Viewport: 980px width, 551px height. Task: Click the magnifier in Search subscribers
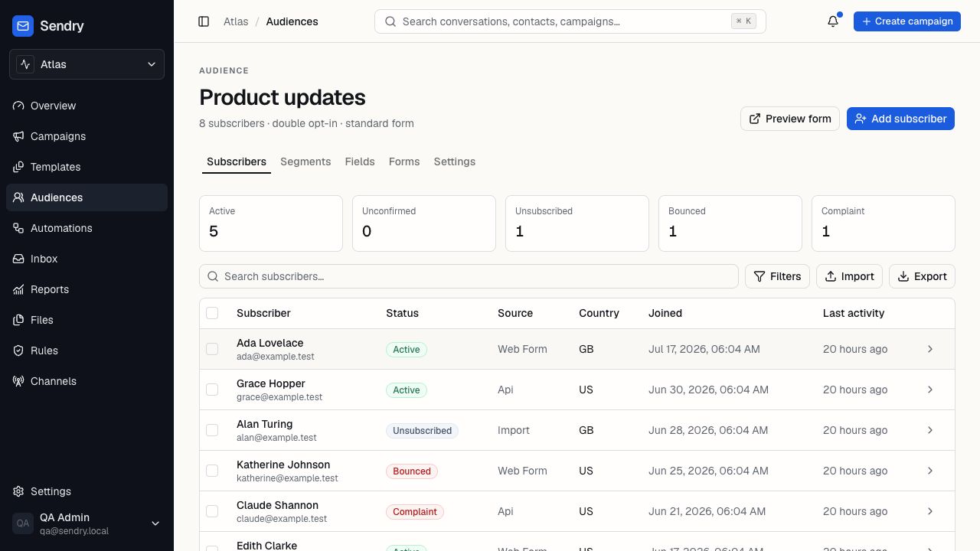tap(213, 276)
